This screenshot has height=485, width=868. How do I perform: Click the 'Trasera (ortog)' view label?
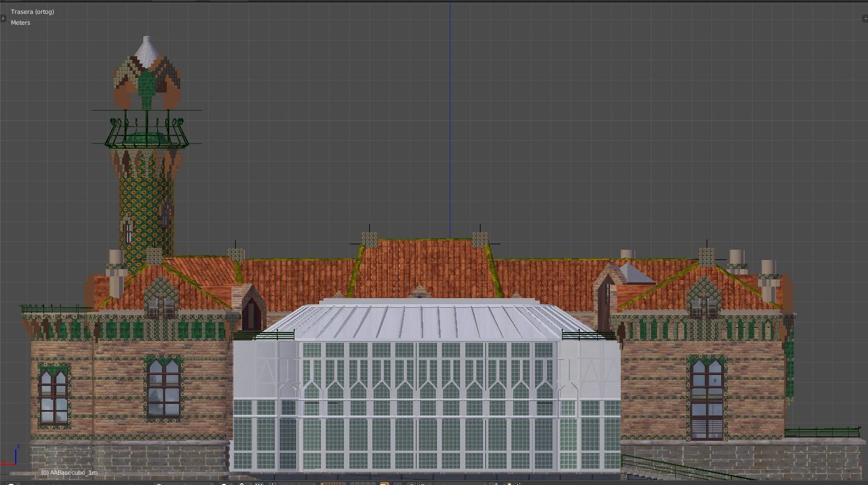pyautogui.click(x=32, y=11)
